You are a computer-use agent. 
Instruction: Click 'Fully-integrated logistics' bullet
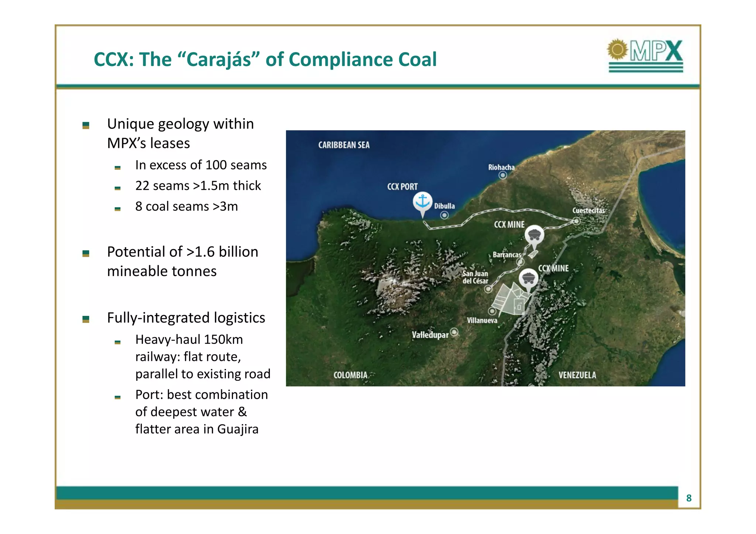186,318
